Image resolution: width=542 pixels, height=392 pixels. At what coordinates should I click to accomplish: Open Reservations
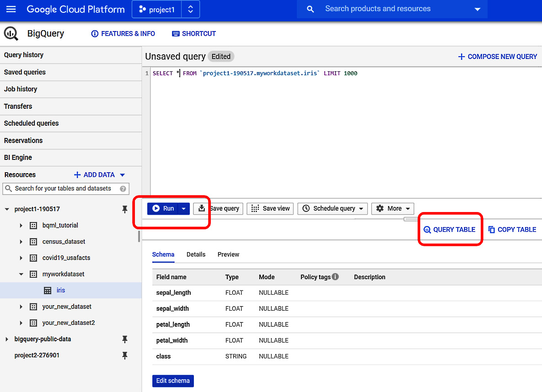[71, 141]
